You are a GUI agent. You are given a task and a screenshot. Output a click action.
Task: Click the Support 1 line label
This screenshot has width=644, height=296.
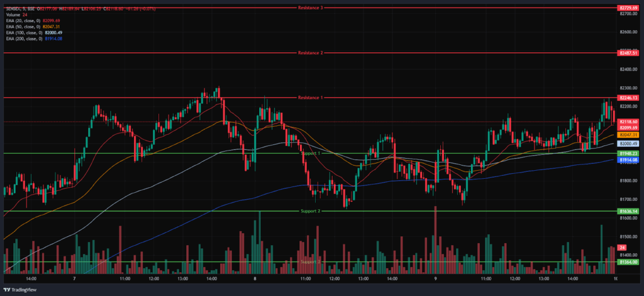pyautogui.click(x=310, y=153)
